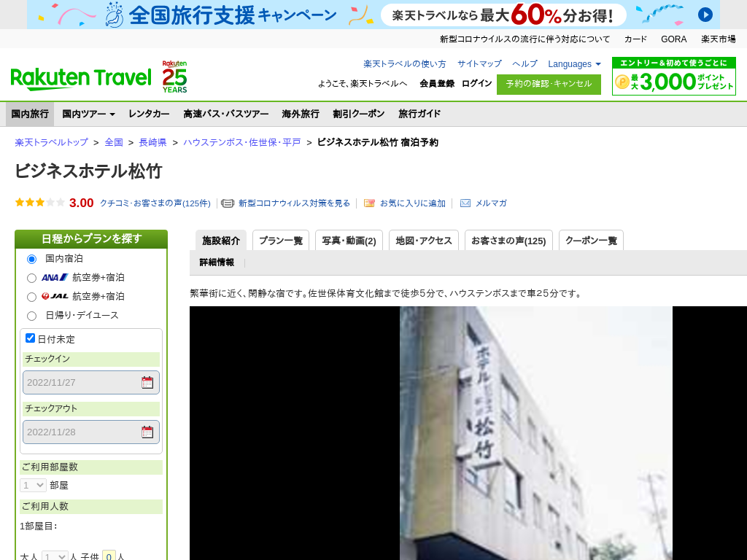Open クチコミ・お客さまの声(125件) link
747x560 pixels.
pos(155,203)
